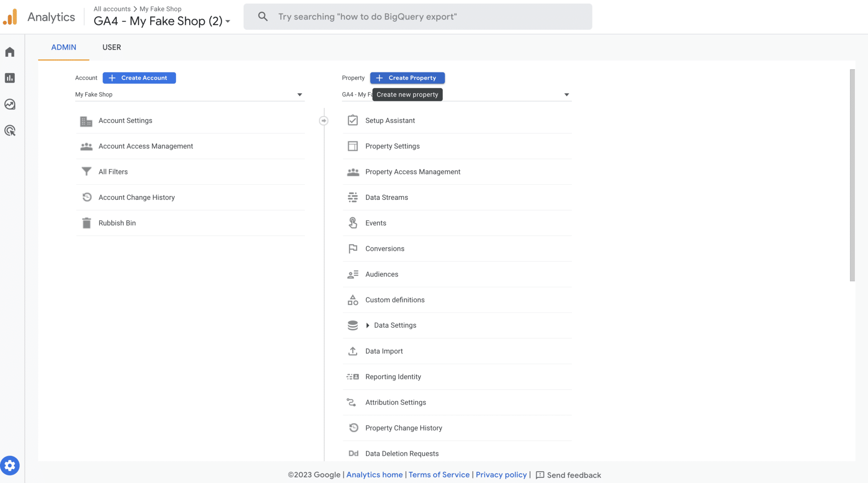Open Property Settings
This screenshot has height=483, width=868.
tap(457, 146)
